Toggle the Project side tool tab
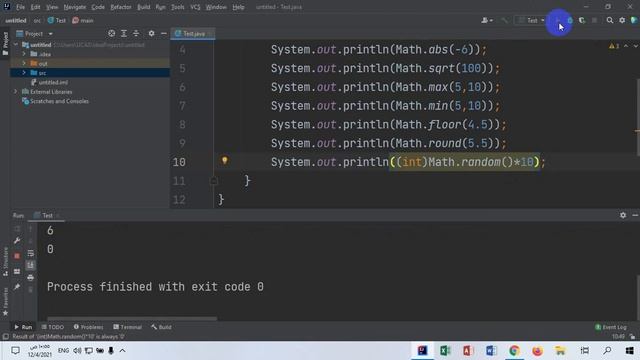 (x=5, y=43)
